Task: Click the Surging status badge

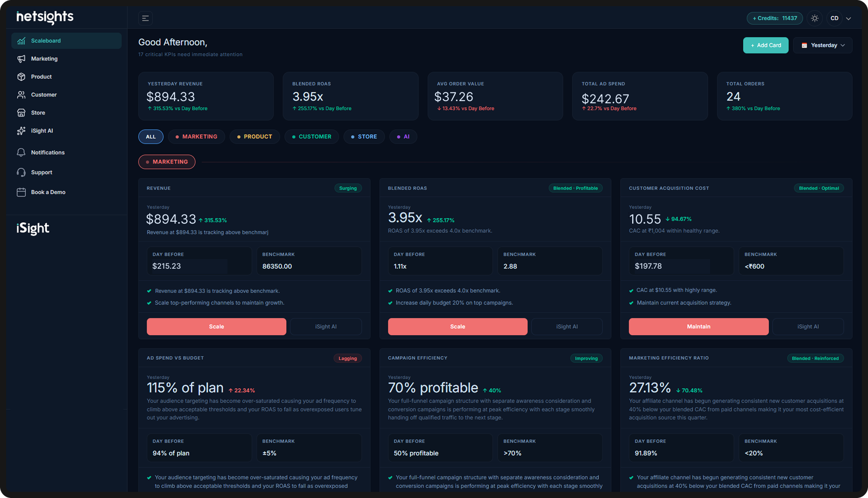Action: click(348, 188)
